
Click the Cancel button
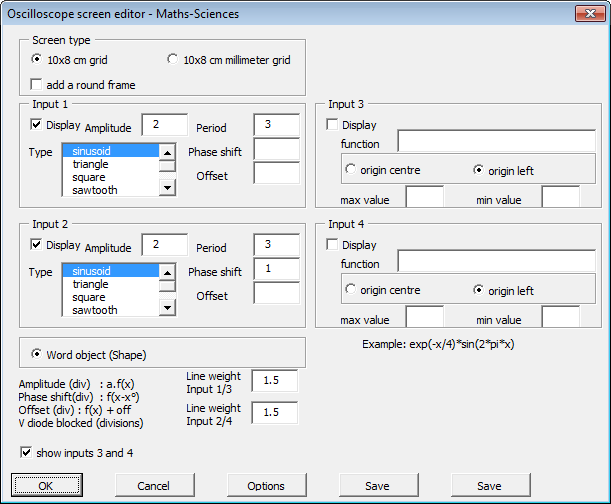pyautogui.click(x=153, y=486)
